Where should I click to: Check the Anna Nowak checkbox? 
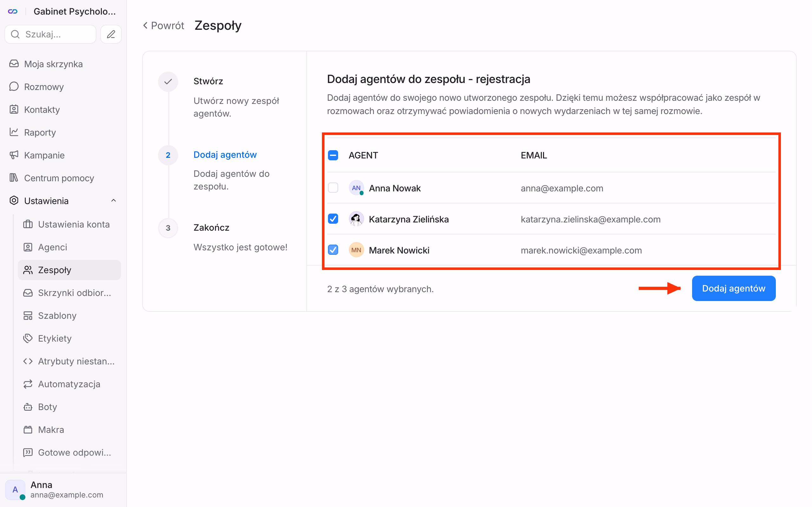333,188
